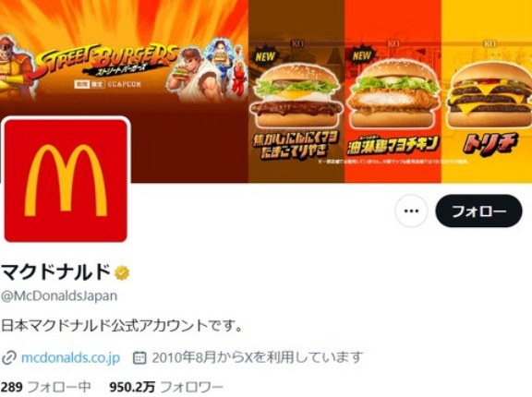532x397 pixels.
Task: Click the calendar icon next to join date
Action: (x=139, y=358)
